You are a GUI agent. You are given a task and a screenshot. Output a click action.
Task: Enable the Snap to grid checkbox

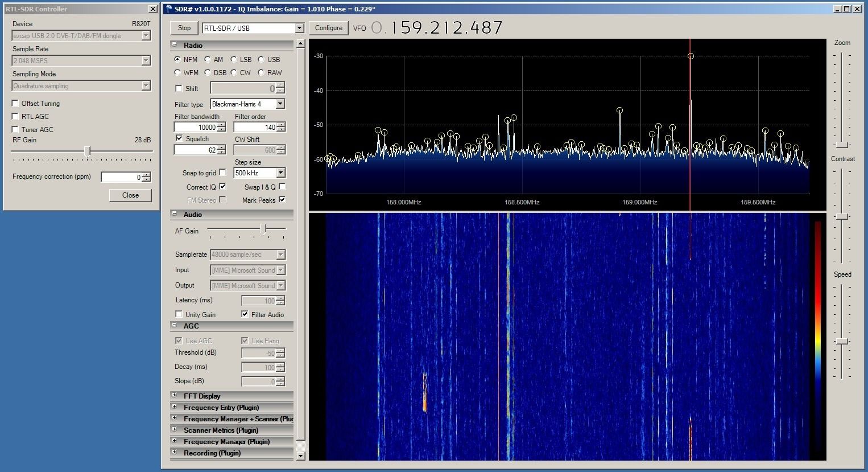[222, 173]
